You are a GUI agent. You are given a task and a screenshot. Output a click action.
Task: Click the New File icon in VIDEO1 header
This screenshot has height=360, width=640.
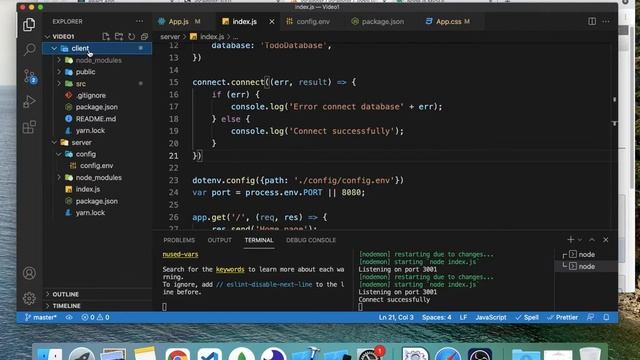[106, 36]
